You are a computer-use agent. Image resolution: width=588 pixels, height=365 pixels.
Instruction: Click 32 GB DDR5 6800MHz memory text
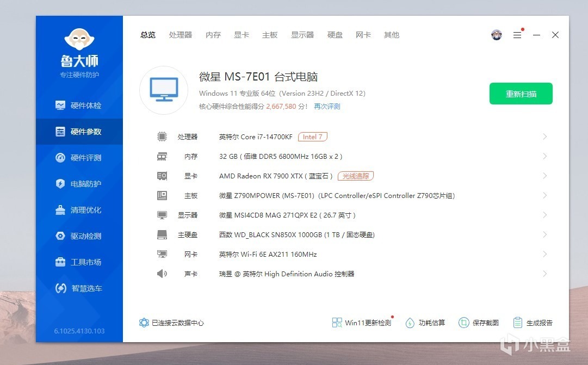pyautogui.click(x=281, y=157)
